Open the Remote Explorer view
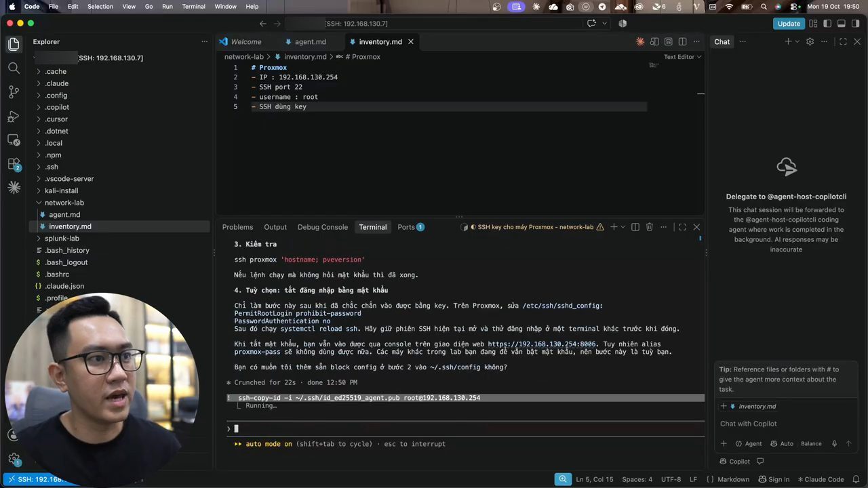This screenshot has height=488, width=868. (14, 140)
